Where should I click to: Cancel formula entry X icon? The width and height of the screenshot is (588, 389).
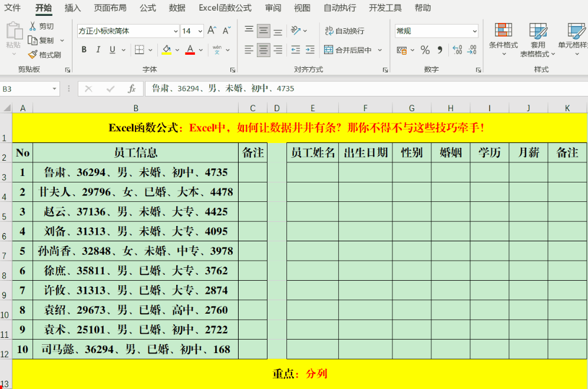click(x=88, y=89)
